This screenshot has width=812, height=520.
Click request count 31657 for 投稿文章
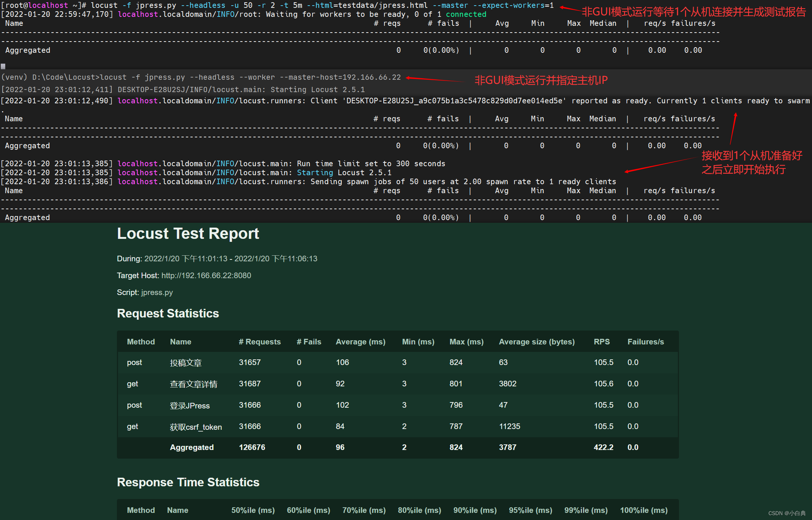tap(250, 362)
